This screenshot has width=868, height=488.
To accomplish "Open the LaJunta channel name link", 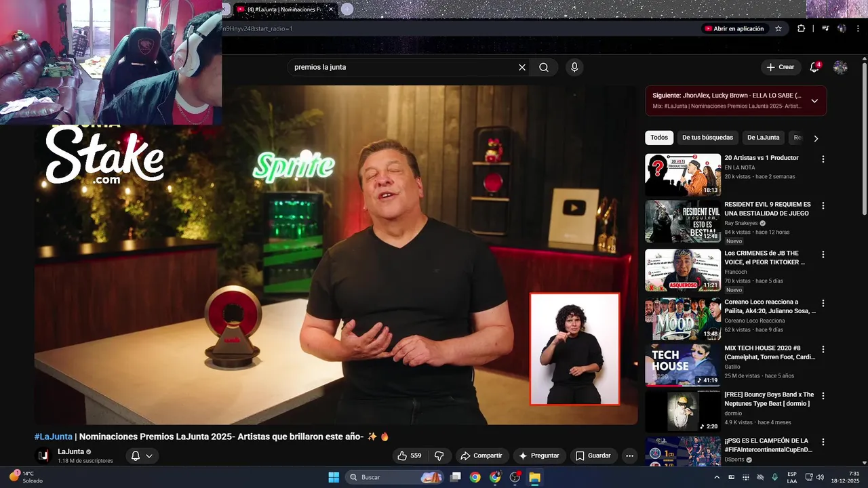I will 71,451.
